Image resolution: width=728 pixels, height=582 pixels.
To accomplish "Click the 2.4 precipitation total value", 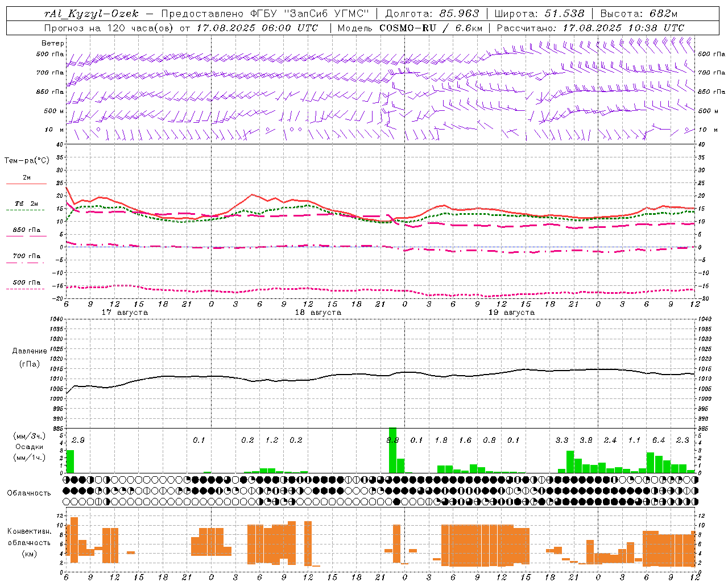I will 610,440.
